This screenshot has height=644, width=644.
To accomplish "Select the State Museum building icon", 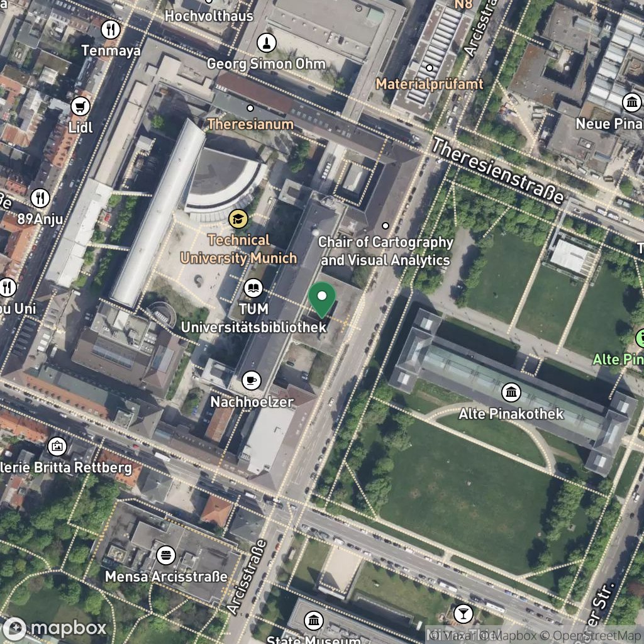I will (x=314, y=620).
